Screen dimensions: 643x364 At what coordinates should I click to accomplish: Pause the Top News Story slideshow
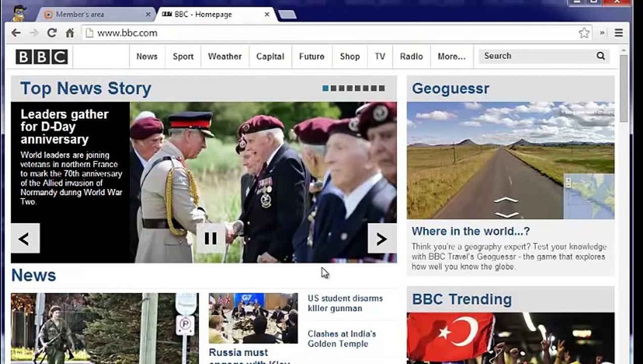pos(211,238)
